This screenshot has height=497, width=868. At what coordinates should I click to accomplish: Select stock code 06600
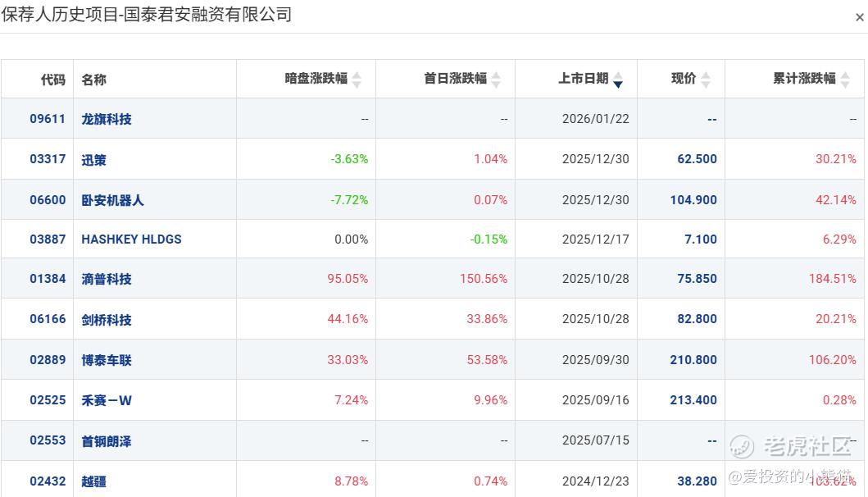(x=48, y=199)
